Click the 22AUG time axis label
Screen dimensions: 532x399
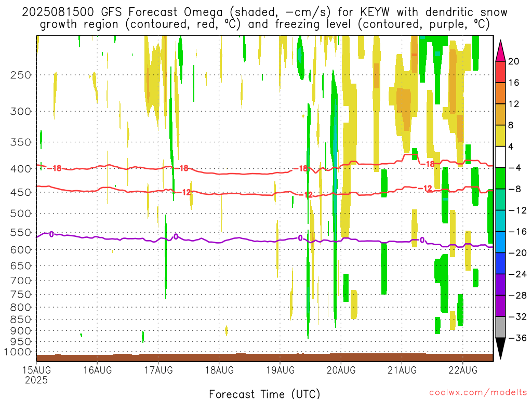click(463, 370)
